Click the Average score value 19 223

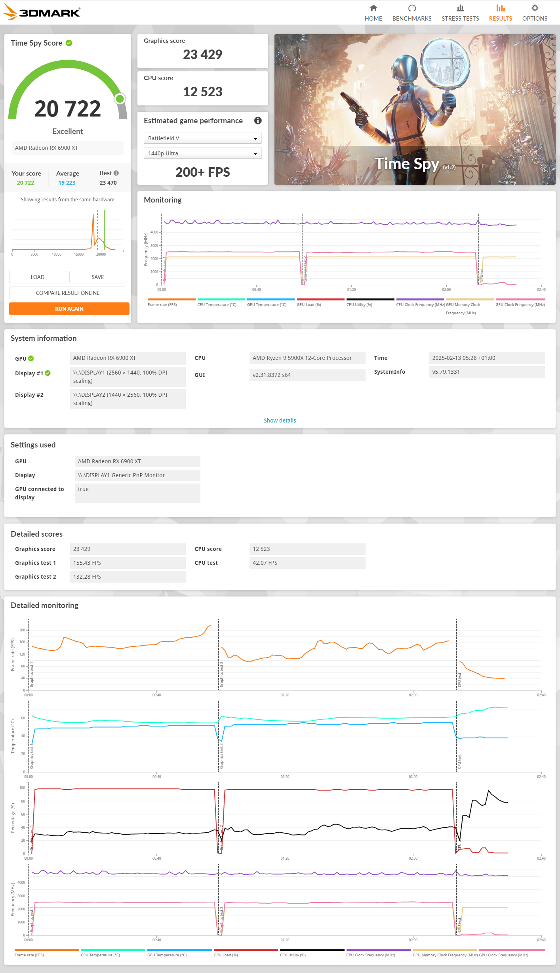[67, 183]
